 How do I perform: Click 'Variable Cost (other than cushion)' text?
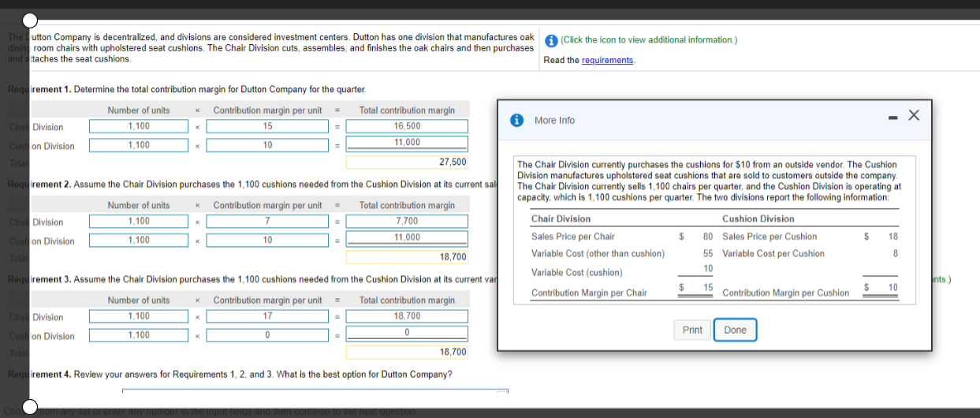click(x=598, y=254)
